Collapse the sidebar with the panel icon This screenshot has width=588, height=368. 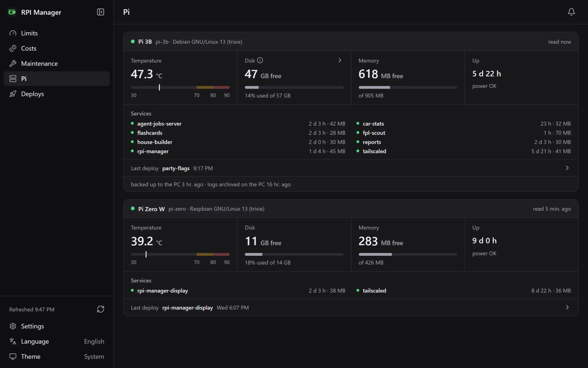click(x=100, y=12)
